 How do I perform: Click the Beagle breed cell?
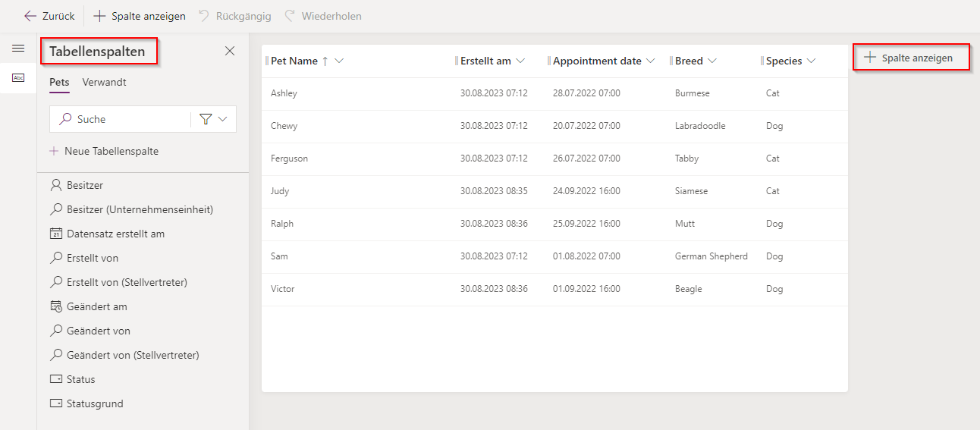(689, 289)
